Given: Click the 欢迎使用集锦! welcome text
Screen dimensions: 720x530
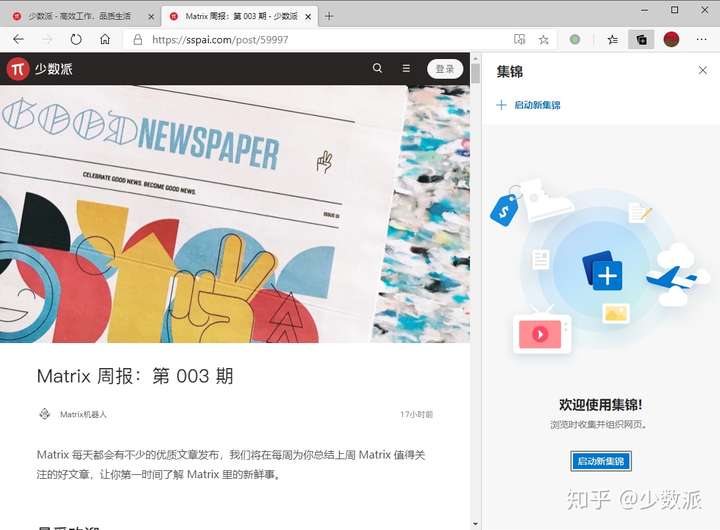Looking at the screenshot, I should (x=600, y=405).
